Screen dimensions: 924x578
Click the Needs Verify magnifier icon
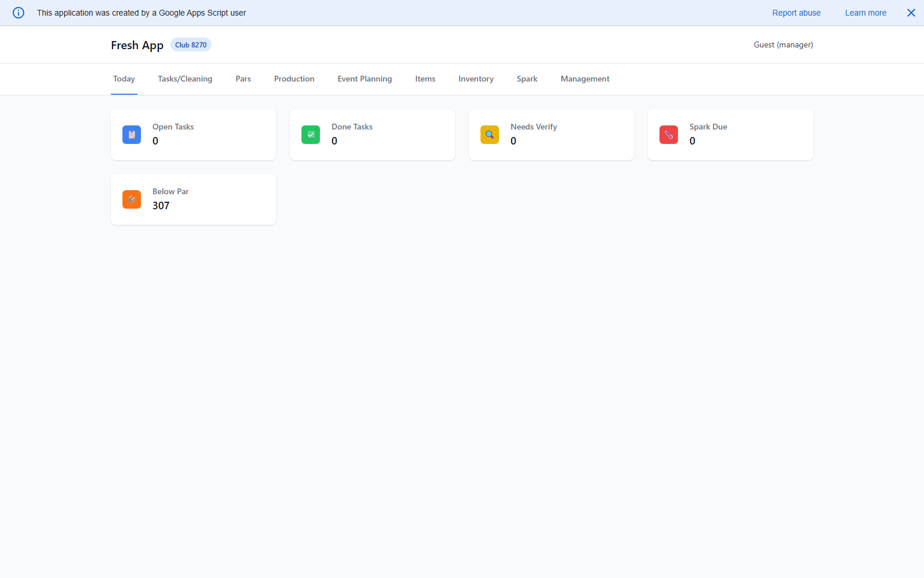[489, 135]
